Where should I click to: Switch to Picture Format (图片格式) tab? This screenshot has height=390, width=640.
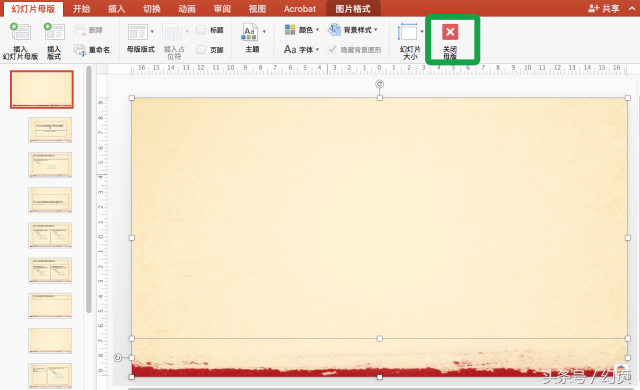pyautogui.click(x=353, y=9)
